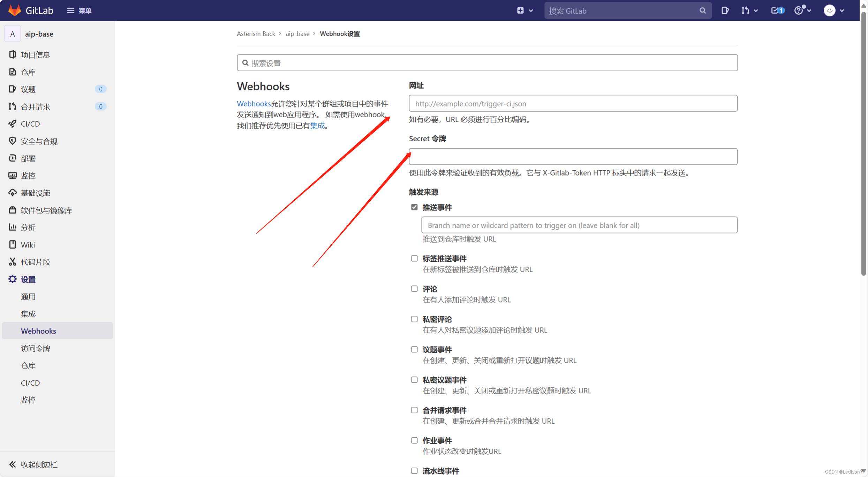Open Wiki book icon in sidebar
This screenshot has height=477, width=868.
13,245
